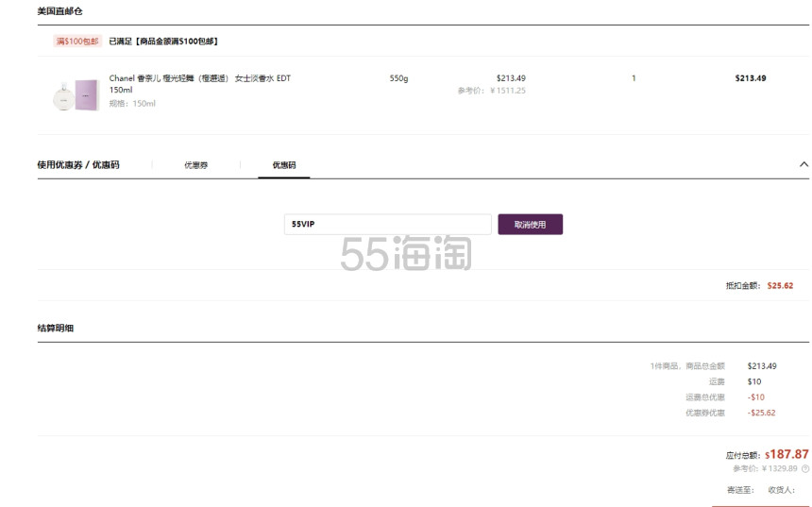Screen dimensions: 812x507
Task: Click the 寄送至 label
Action: click(x=740, y=489)
